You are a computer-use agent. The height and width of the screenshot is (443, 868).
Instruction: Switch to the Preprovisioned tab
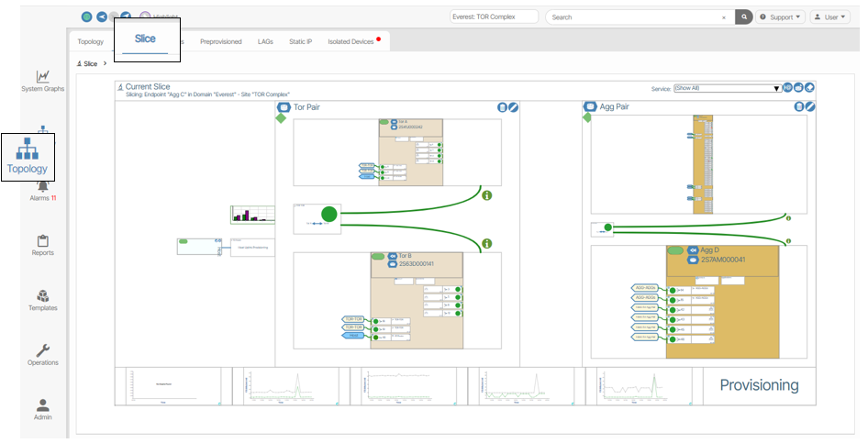click(x=221, y=41)
